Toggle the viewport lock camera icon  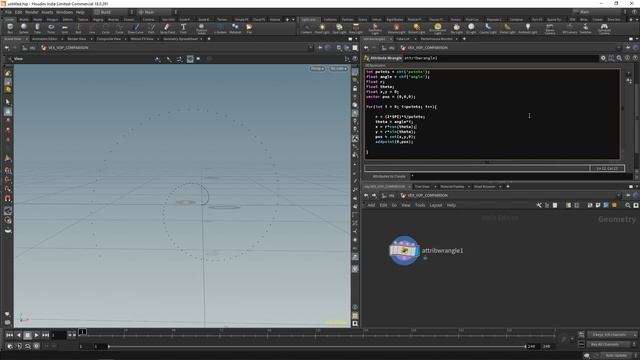point(355,89)
